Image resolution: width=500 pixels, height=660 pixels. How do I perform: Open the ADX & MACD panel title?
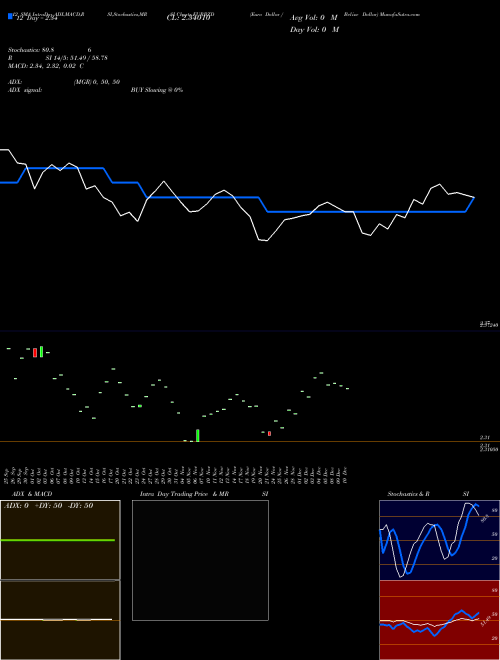(32, 494)
